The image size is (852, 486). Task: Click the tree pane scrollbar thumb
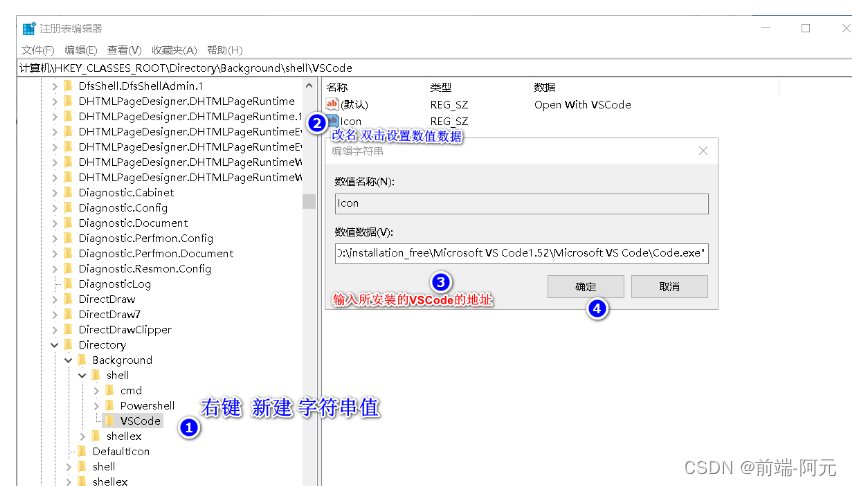[309, 201]
